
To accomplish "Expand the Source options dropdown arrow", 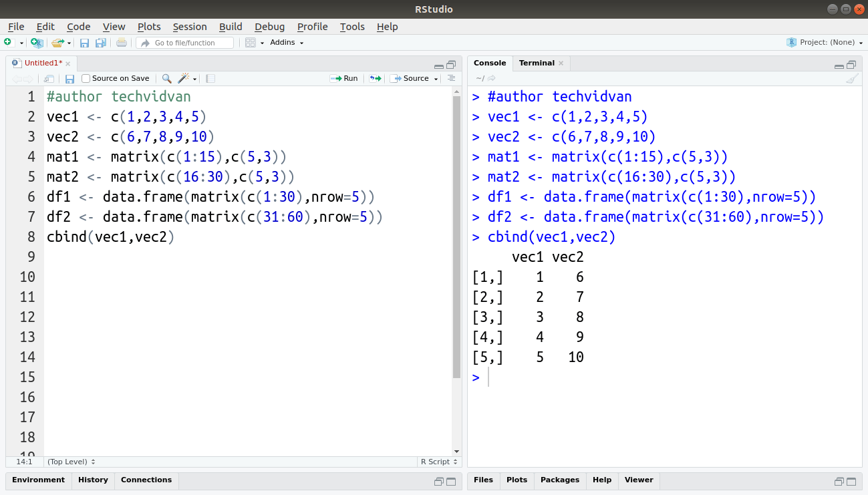I will coord(436,79).
